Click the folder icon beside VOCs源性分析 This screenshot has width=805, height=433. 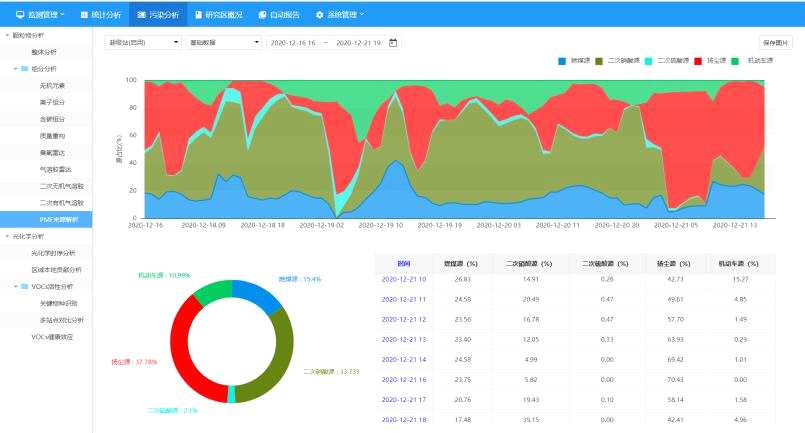pyautogui.click(x=24, y=286)
